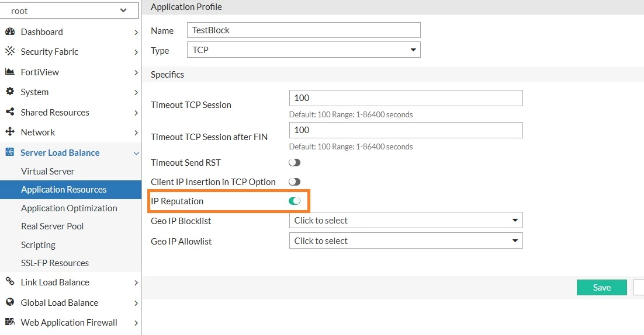Click the FortiView chart icon
Screen dimensions: 644x335
coord(10,72)
